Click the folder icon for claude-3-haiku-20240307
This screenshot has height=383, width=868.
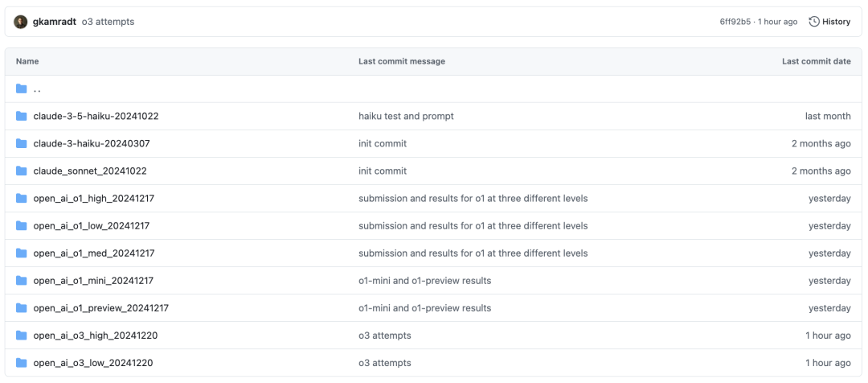(22, 143)
